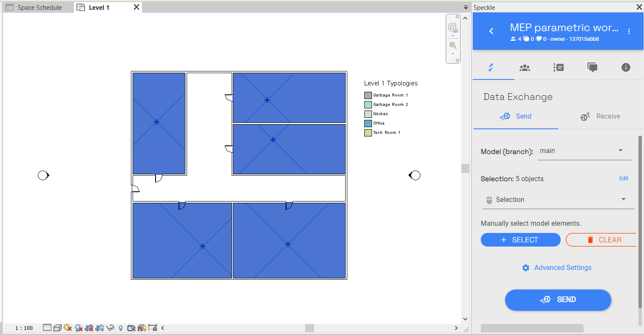Toggle the Sun Path setting off

67,328
